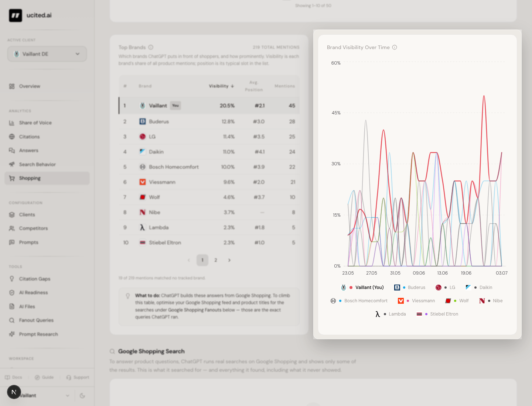This screenshot has height=406, width=532.
Task: Toggle Daikin series in chart legend
Action: [x=479, y=288]
